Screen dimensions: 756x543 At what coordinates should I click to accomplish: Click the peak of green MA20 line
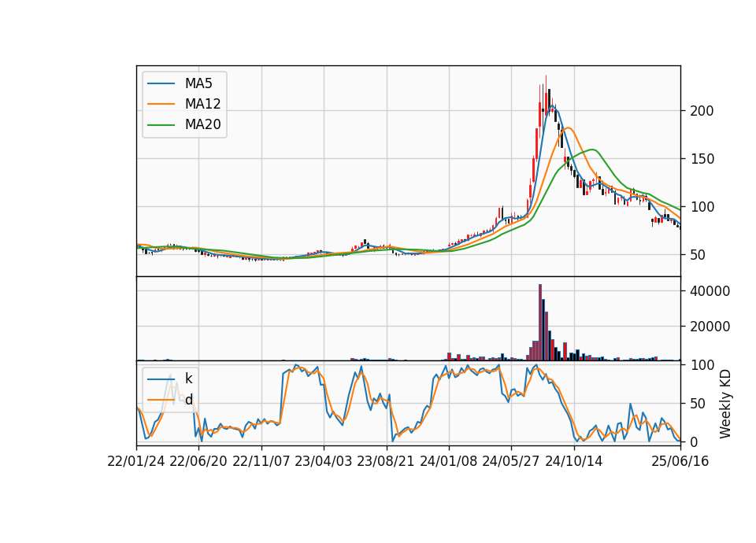pyautogui.click(x=594, y=150)
